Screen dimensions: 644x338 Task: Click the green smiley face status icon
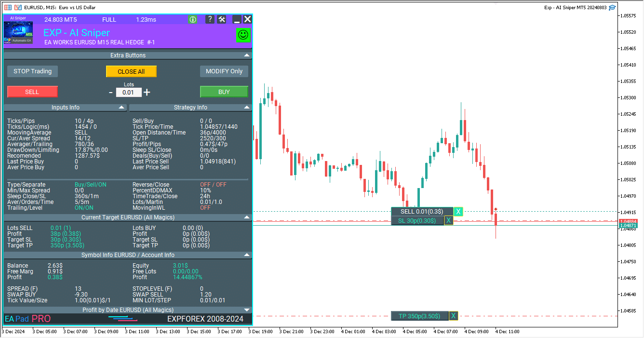pos(243,35)
